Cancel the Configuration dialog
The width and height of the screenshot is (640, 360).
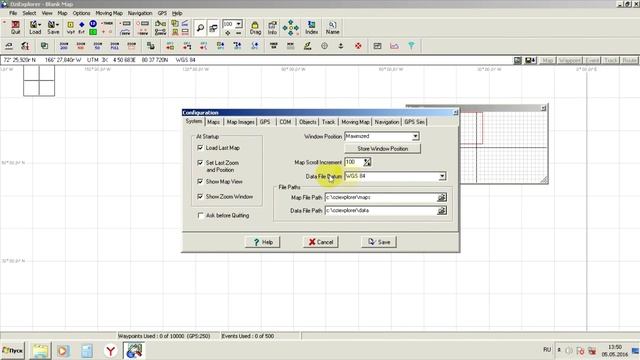pos(320,242)
